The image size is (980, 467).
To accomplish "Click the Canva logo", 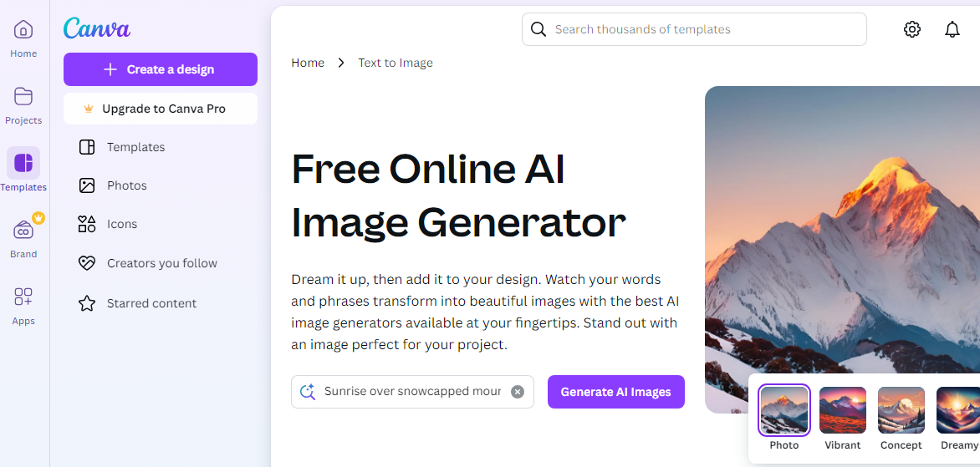I will 97,28.
